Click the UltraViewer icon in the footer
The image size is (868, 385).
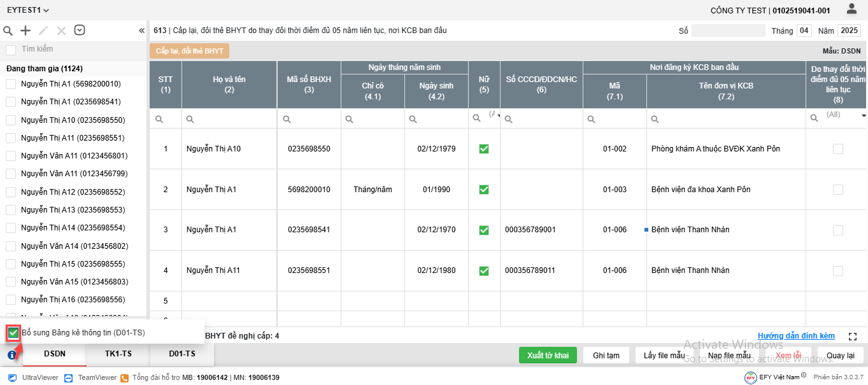(12, 377)
